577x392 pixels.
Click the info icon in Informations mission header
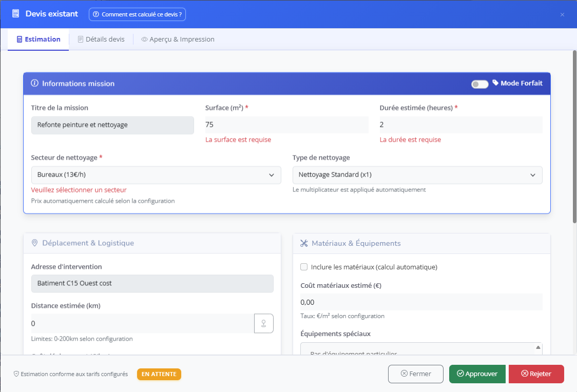35,84
